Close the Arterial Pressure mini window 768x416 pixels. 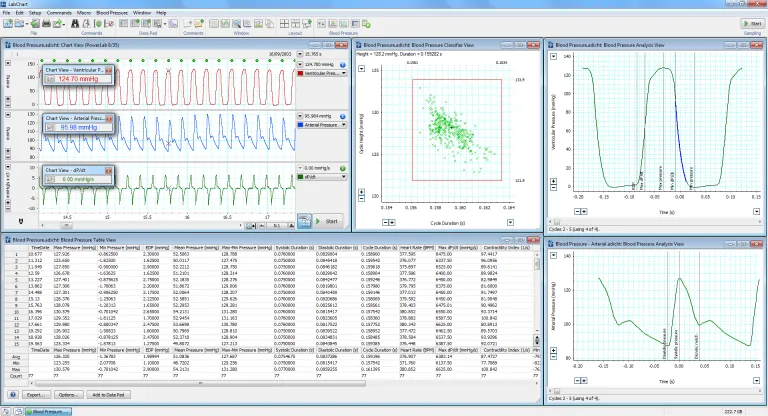108,119
